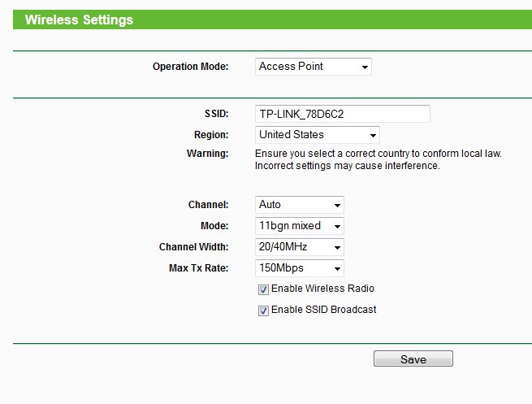This screenshot has width=532, height=404.
Task: Uncheck the Enable SSID Broadcast checkbox
Action: tap(263, 311)
